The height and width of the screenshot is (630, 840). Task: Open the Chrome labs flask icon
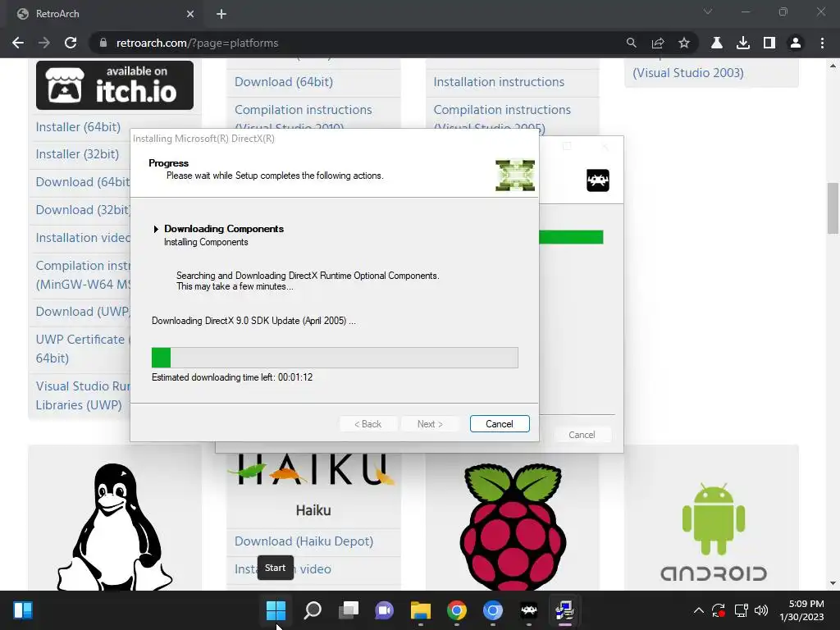717,43
